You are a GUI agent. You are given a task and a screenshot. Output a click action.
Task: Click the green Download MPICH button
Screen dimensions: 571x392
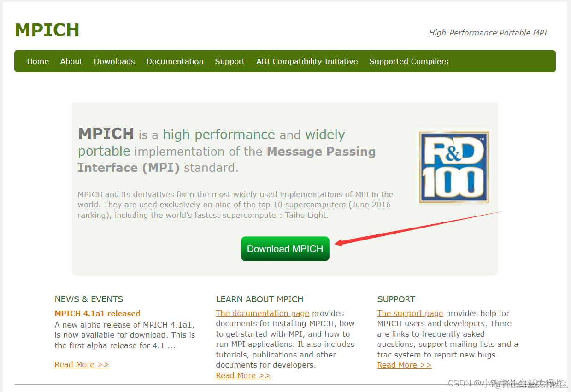tap(285, 249)
